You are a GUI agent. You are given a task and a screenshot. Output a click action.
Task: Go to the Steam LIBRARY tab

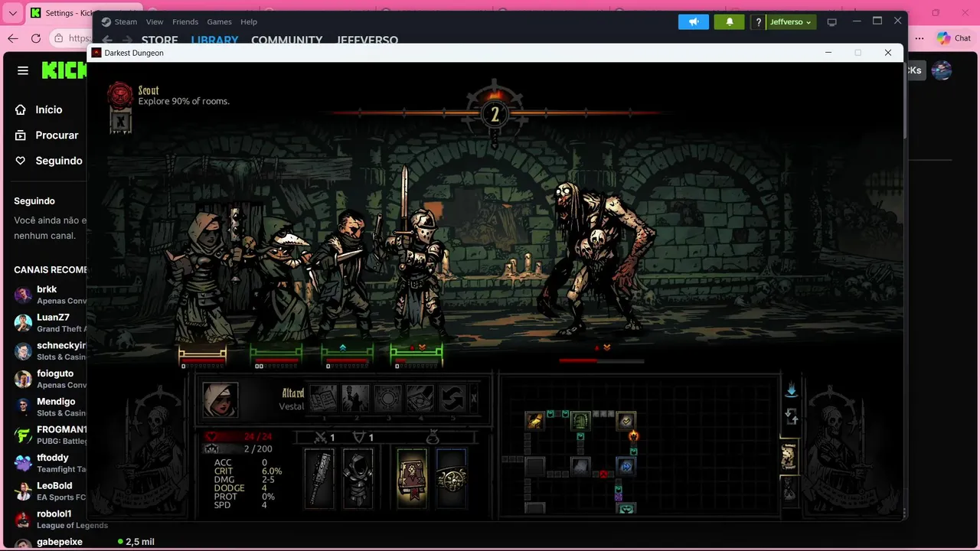(x=214, y=40)
